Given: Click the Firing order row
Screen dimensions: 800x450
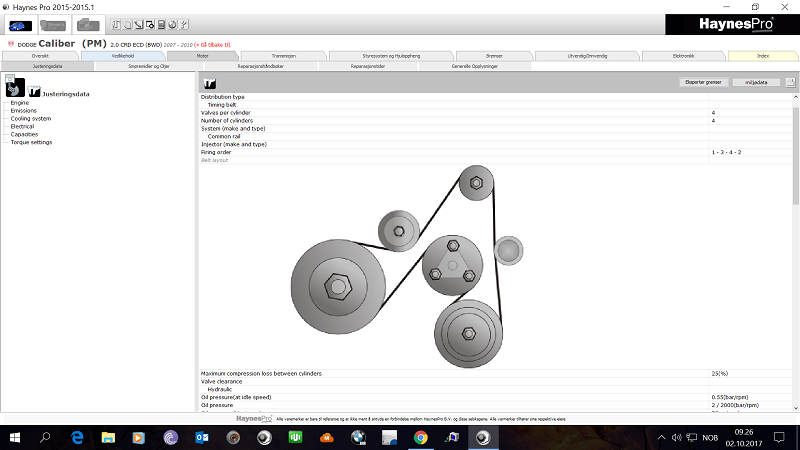Looking at the screenshot, I should (495, 152).
